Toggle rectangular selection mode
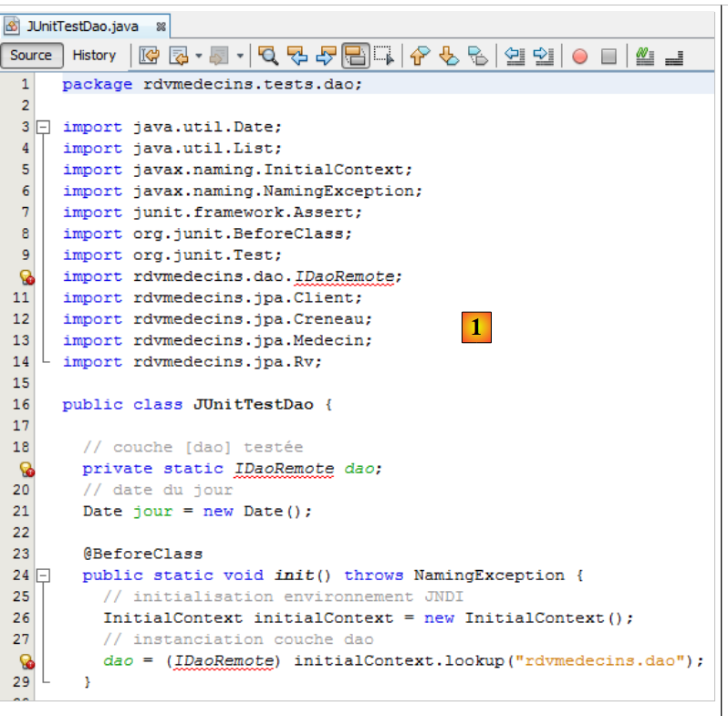Image resolution: width=728 pixels, height=716 pixels. 384,56
